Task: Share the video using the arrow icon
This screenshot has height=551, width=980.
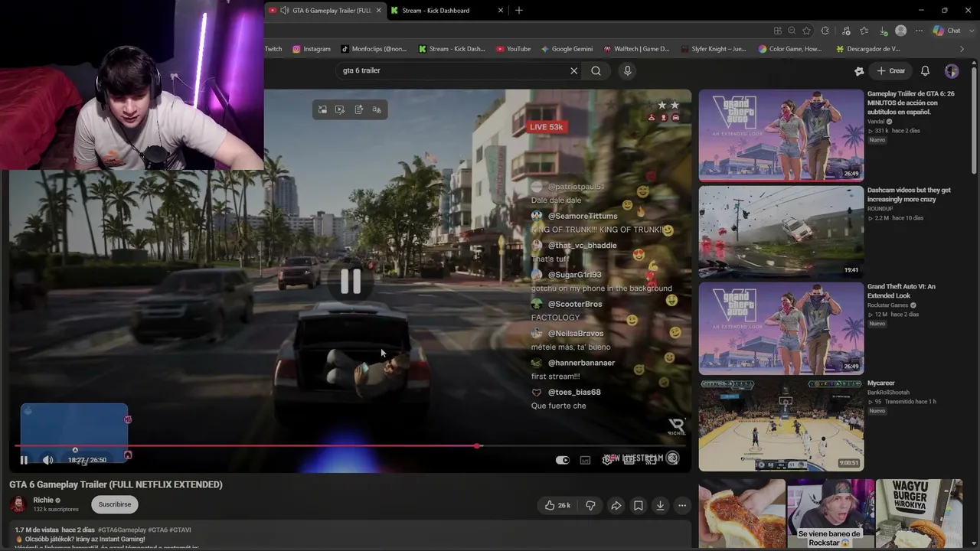Action: [616, 505]
